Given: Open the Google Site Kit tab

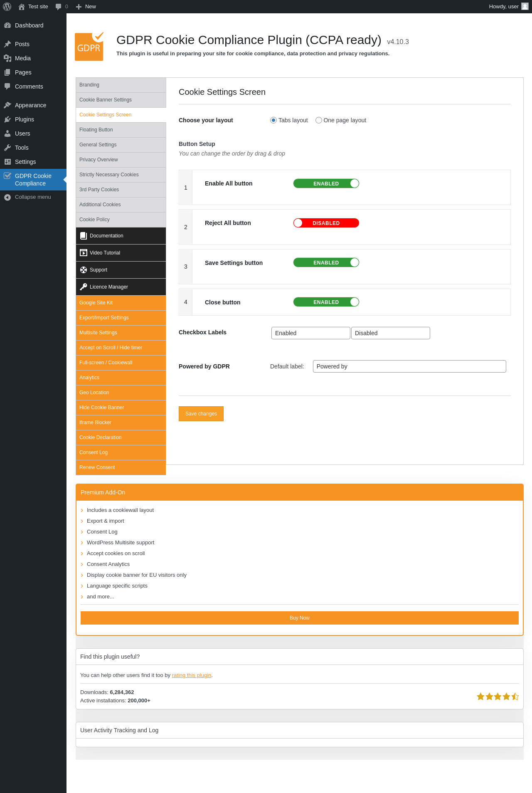Looking at the screenshot, I should (x=121, y=303).
